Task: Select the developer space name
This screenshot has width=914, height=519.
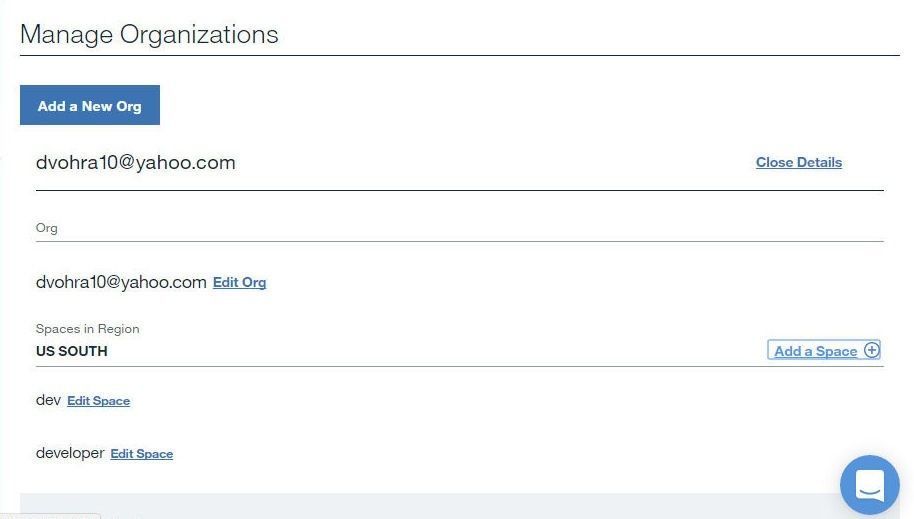Action: click(x=70, y=453)
